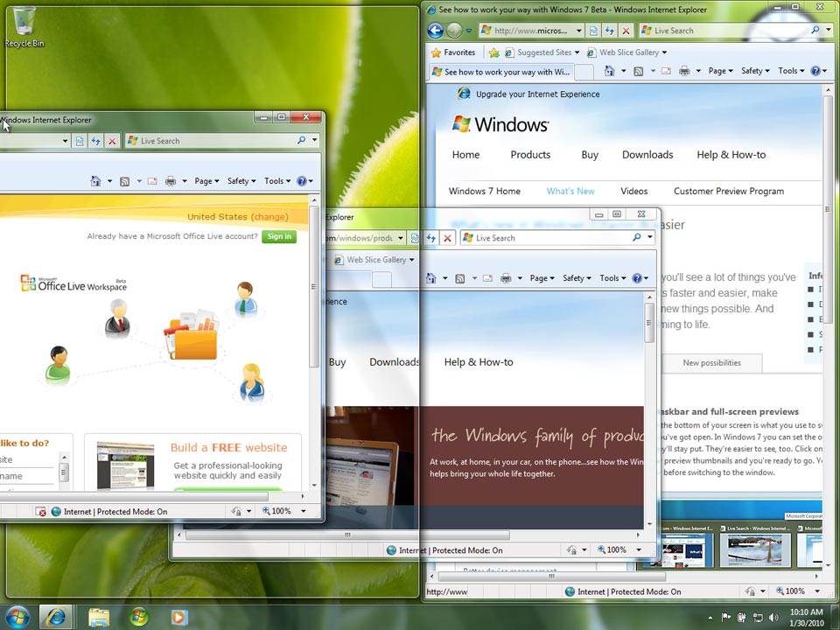This screenshot has height=630, width=840.
Task: Click Refresh icon in Office Live window address bar
Action: tap(96, 141)
